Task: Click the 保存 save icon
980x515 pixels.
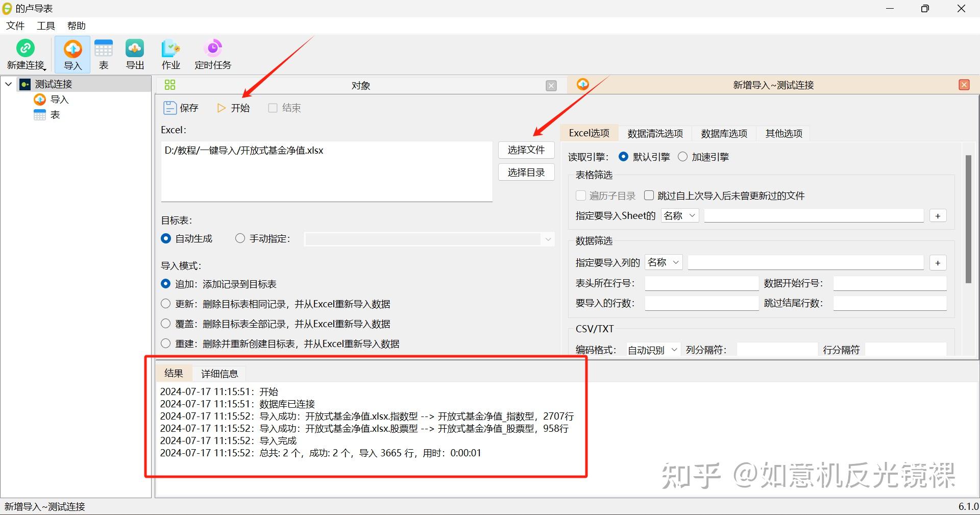Action: (170, 108)
